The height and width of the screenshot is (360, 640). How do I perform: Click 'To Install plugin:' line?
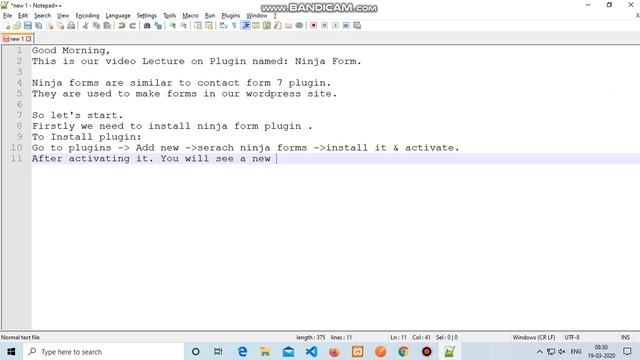87,137
